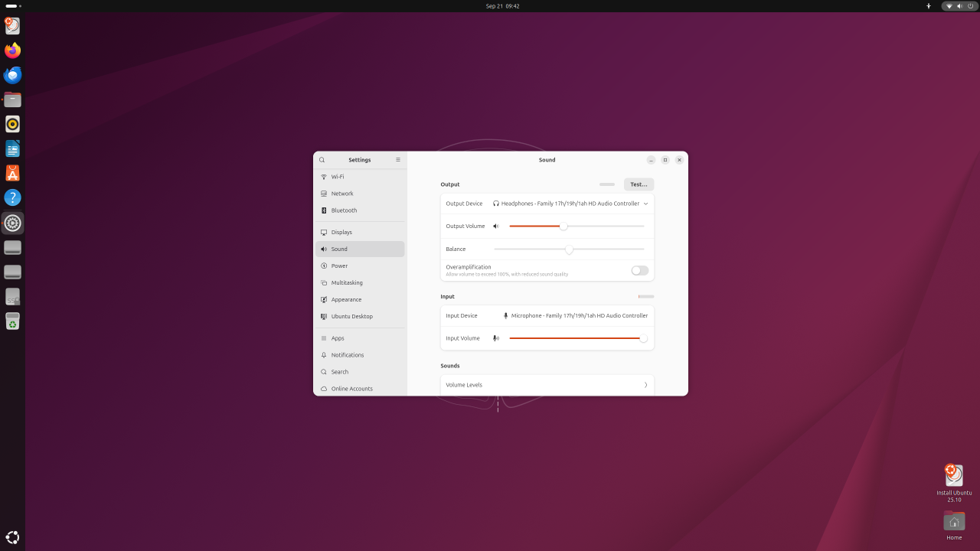
Task: Adjust the Output Volume slider
Action: pos(577,227)
